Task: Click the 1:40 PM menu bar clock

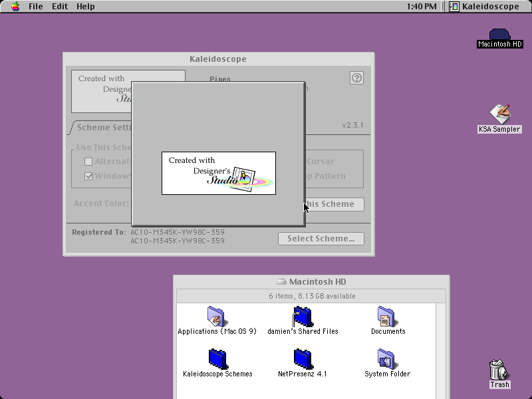Action: [x=422, y=6]
